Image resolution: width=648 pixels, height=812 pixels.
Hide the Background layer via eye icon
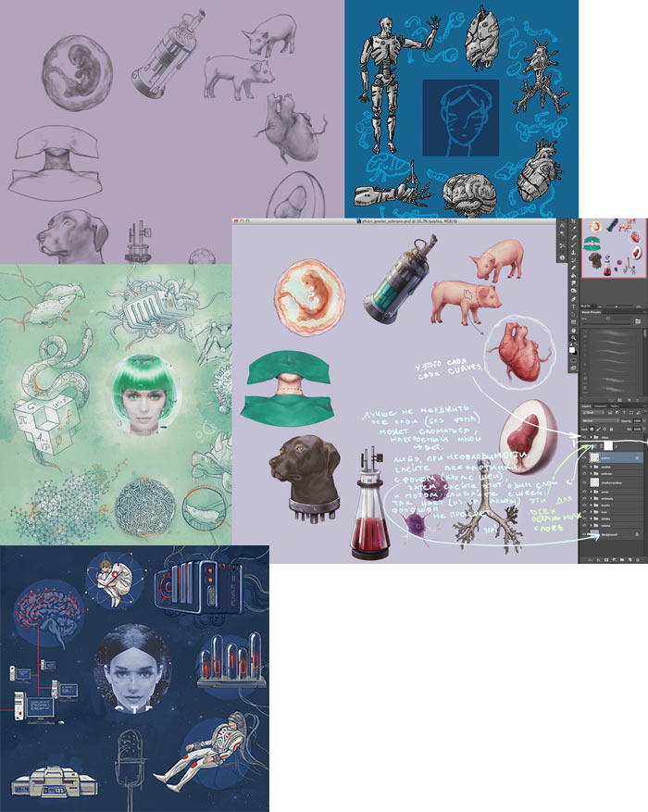[586, 535]
